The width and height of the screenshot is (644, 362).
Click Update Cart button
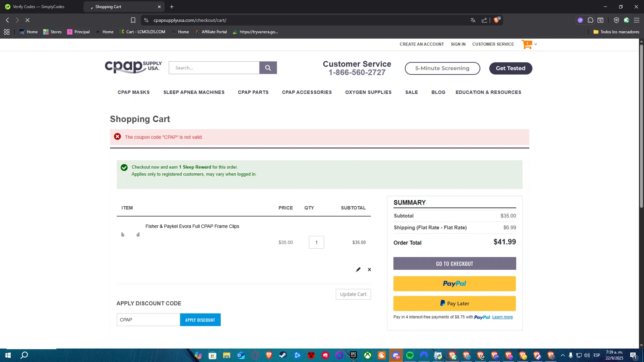click(353, 294)
